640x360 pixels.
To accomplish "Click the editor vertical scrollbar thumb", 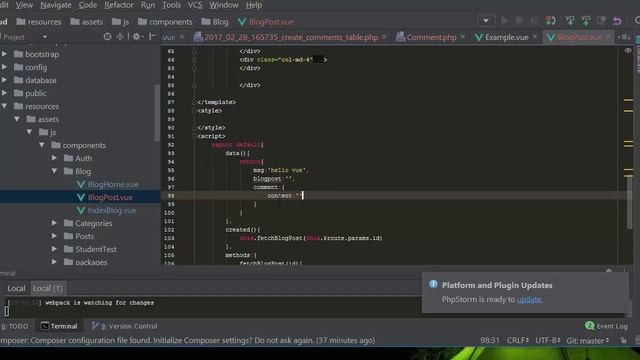I will click(629, 202).
